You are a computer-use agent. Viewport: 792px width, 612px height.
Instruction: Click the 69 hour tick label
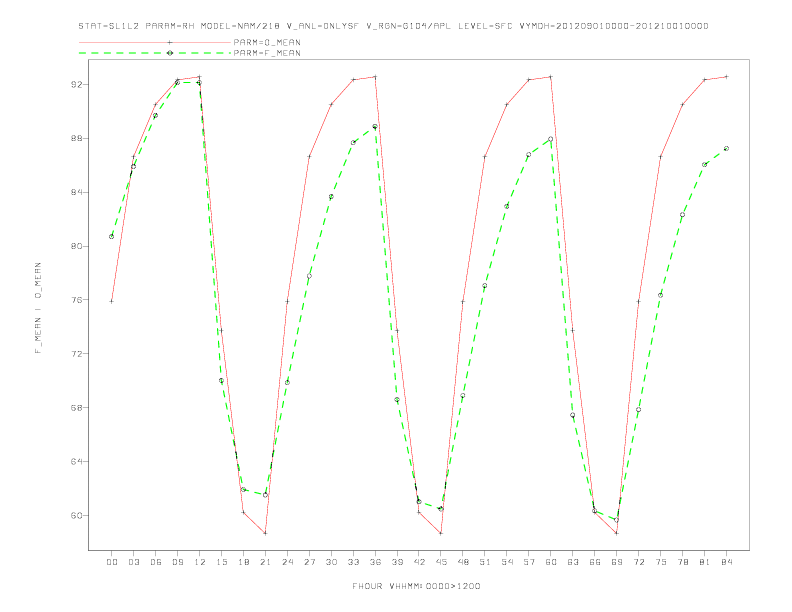coord(617,562)
